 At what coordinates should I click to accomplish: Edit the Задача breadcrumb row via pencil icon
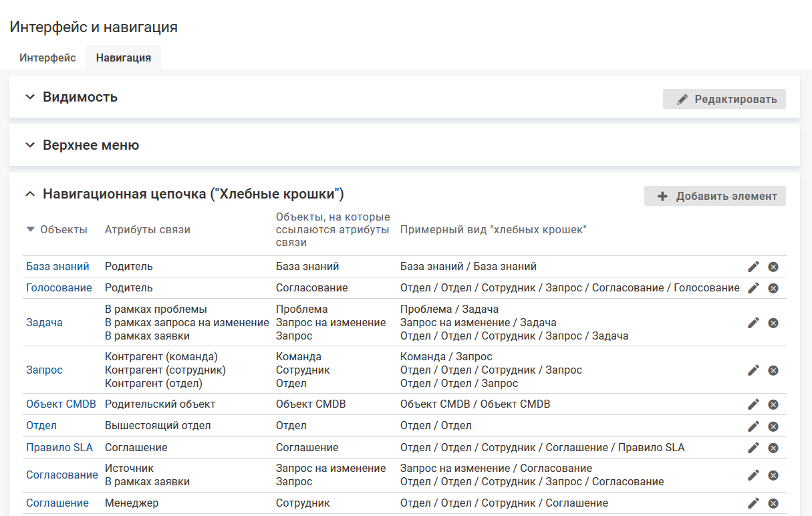point(753,323)
